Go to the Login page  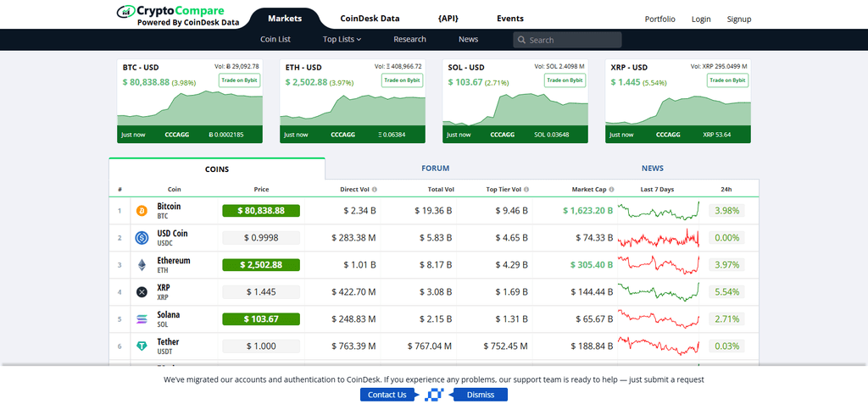[701, 19]
